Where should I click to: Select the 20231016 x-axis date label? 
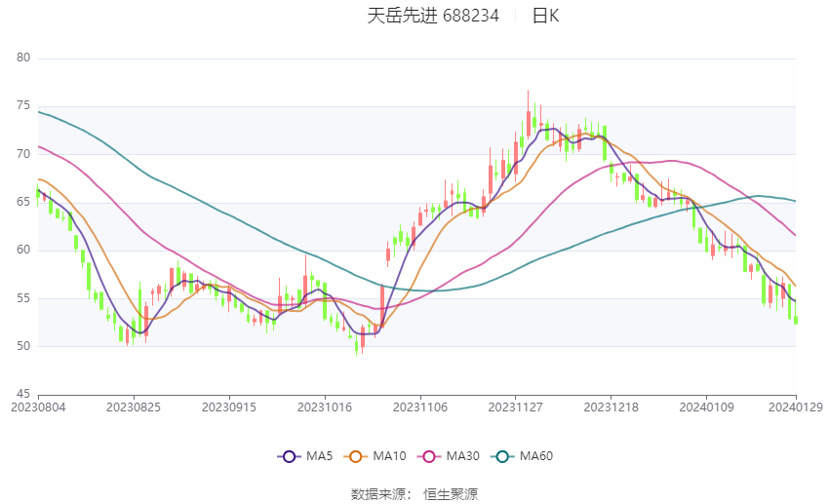(325, 407)
